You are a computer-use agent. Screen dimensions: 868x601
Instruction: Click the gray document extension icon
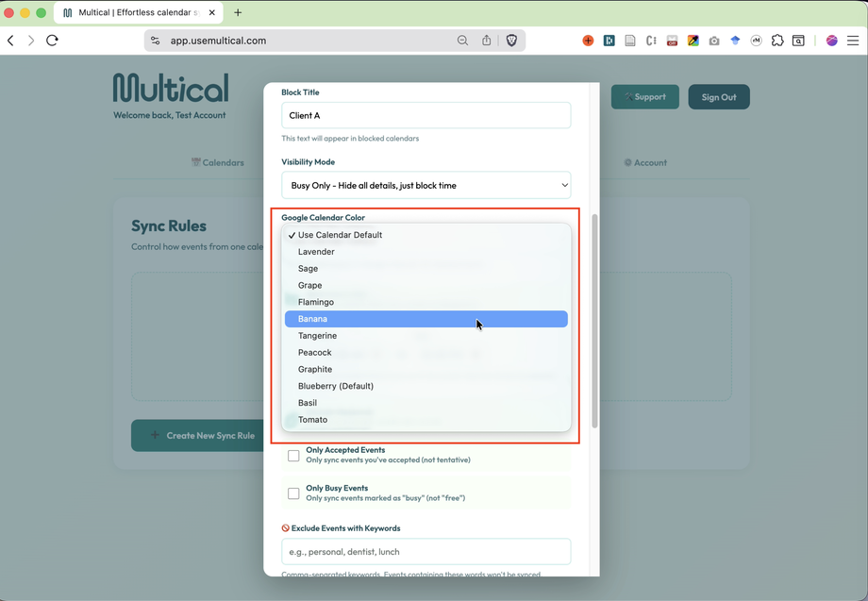630,41
